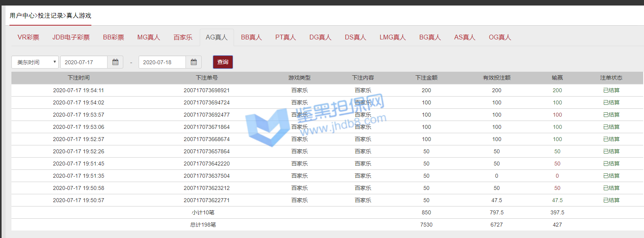
Task: Click the 查询 search button
Action: 223,62
